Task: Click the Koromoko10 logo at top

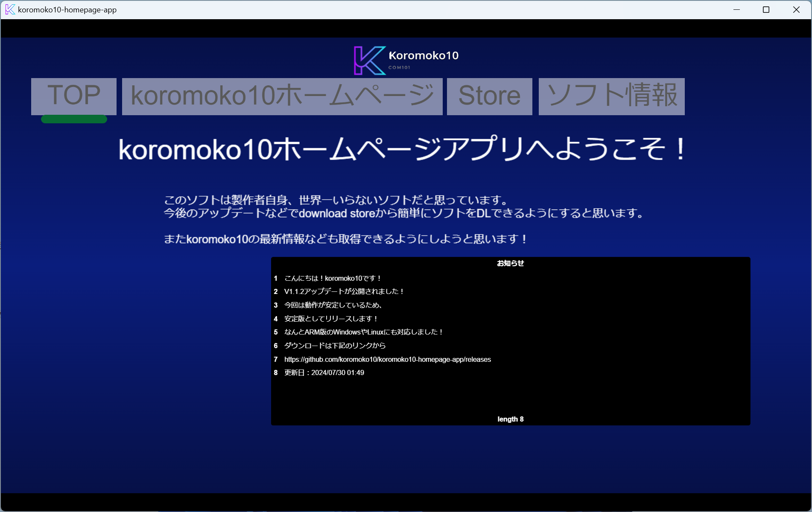Action: [x=406, y=60]
